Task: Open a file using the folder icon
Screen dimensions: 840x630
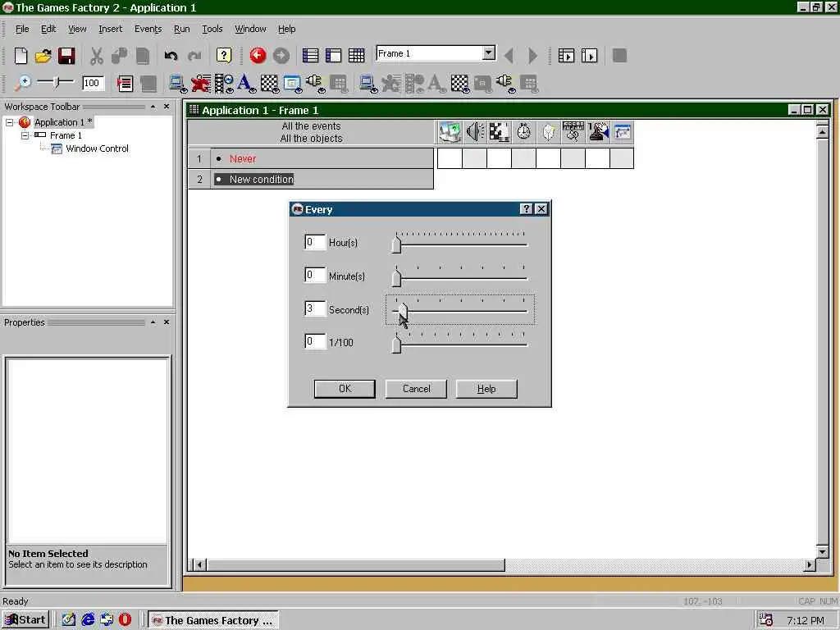Action: pos(43,56)
